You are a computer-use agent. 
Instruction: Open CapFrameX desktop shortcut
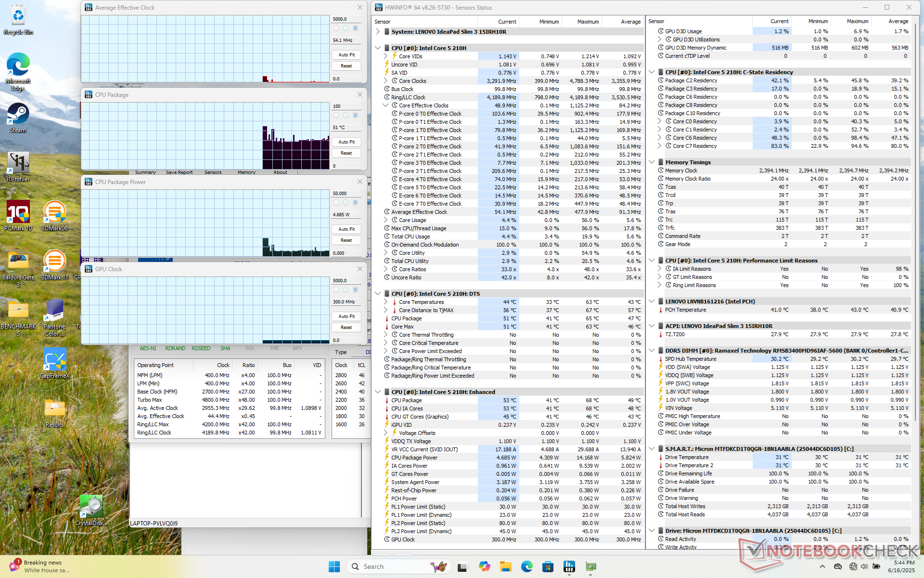coord(54,360)
